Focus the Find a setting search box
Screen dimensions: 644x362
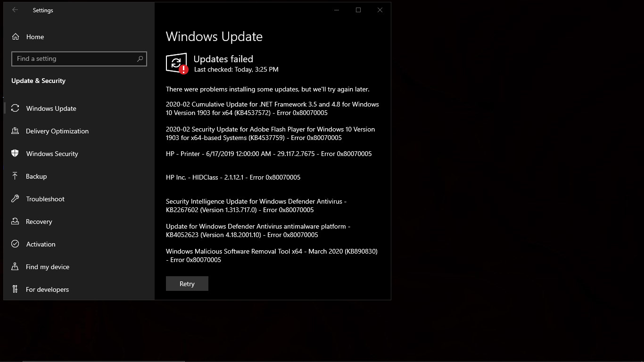pos(79,59)
